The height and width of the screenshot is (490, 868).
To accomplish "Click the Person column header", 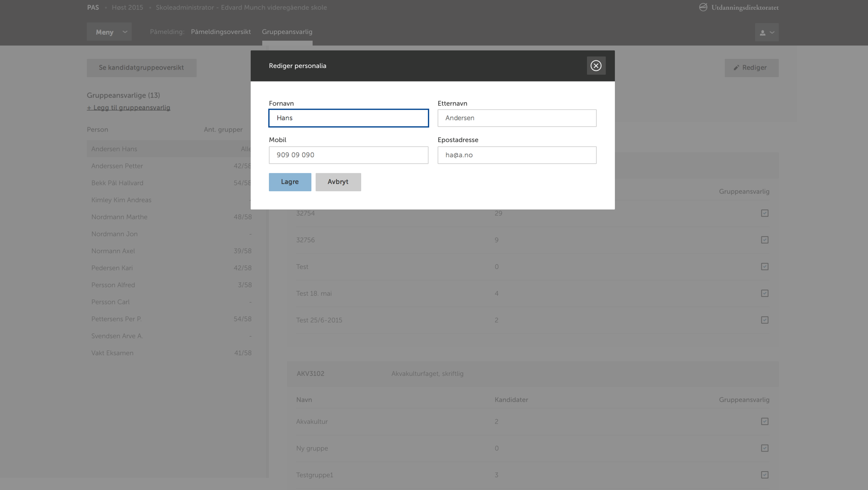I will pos(97,130).
